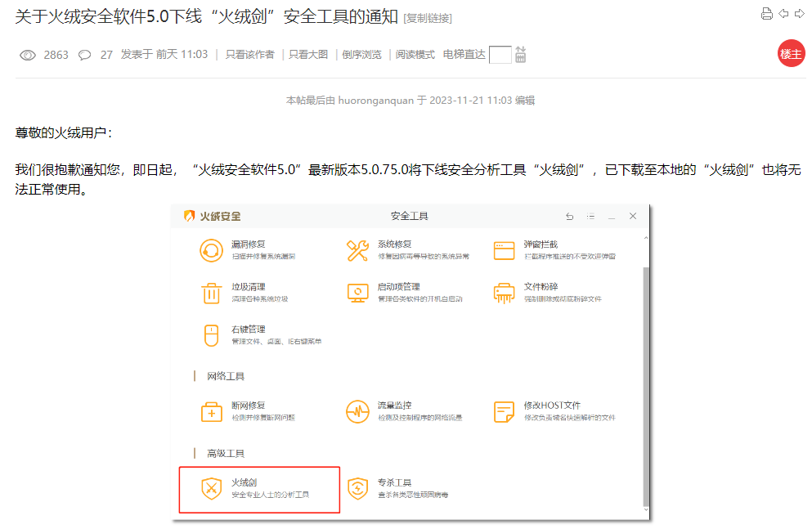Click the 高级工具 section heading
The image size is (812, 529).
225,454
